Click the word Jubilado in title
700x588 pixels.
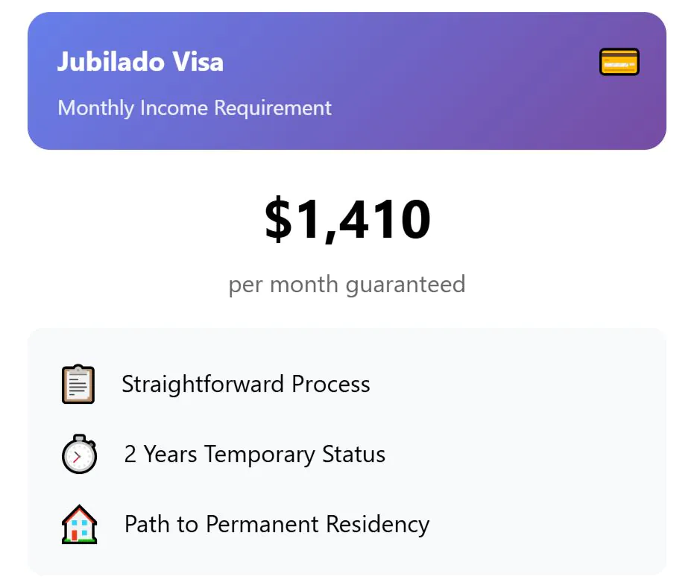point(111,62)
